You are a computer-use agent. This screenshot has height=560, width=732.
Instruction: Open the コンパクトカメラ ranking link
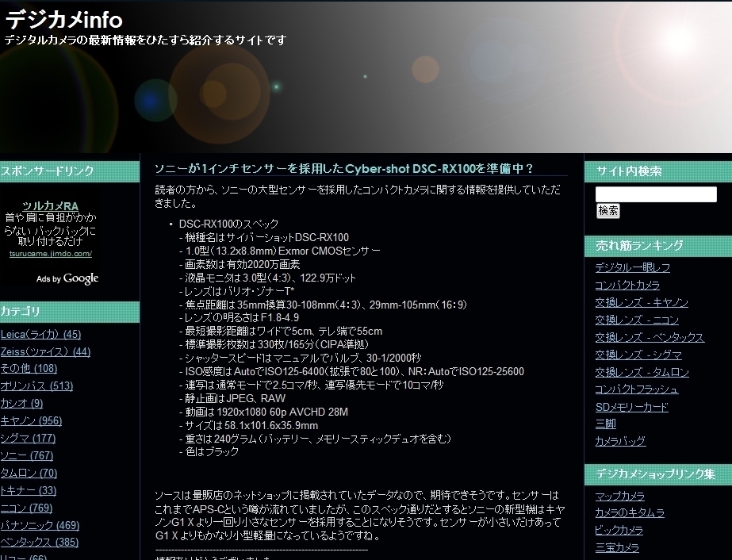627,285
